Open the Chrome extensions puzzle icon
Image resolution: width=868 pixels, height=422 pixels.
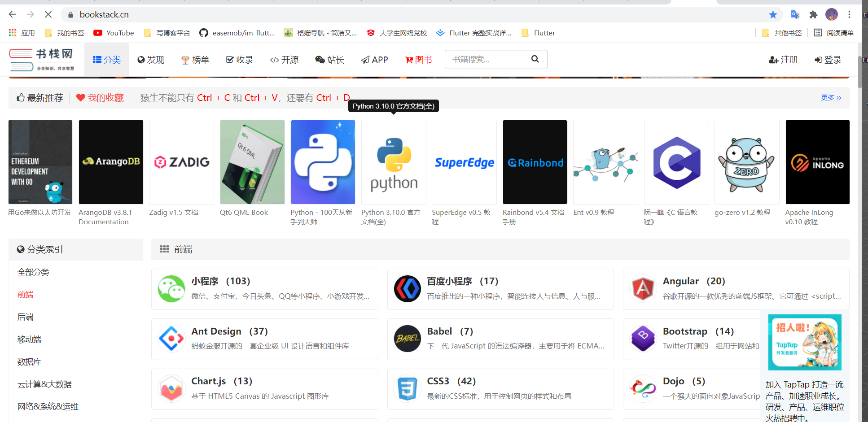click(813, 15)
